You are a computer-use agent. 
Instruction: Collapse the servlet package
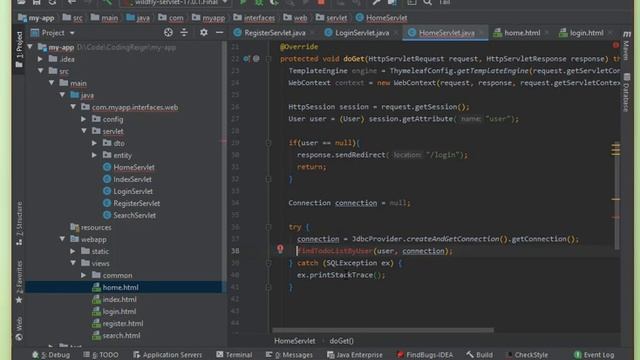pos(84,131)
